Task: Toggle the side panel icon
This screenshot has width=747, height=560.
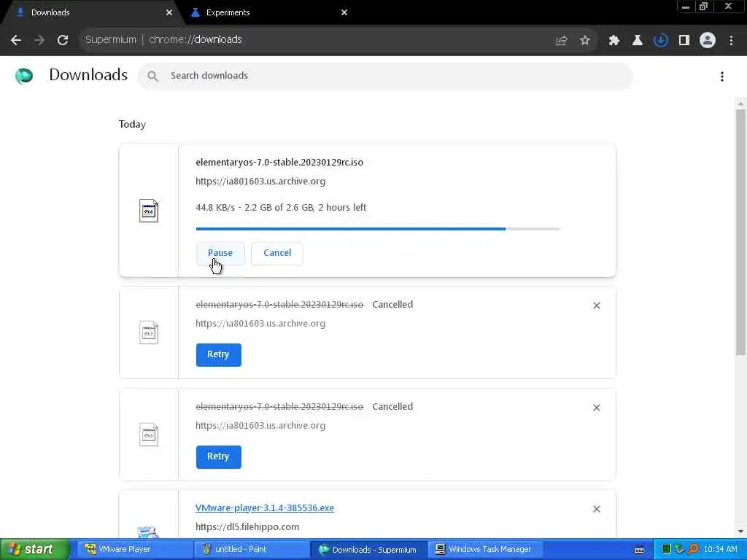Action: (684, 41)
